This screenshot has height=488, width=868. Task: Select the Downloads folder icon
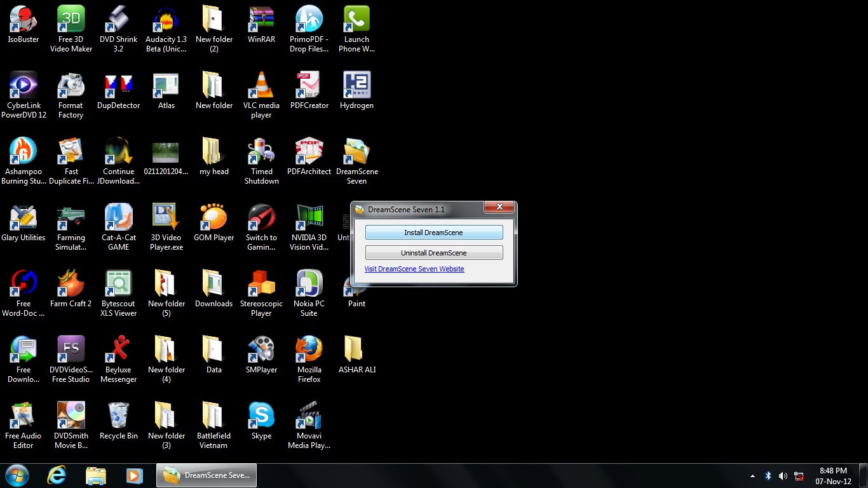click(x=214, y=290)
